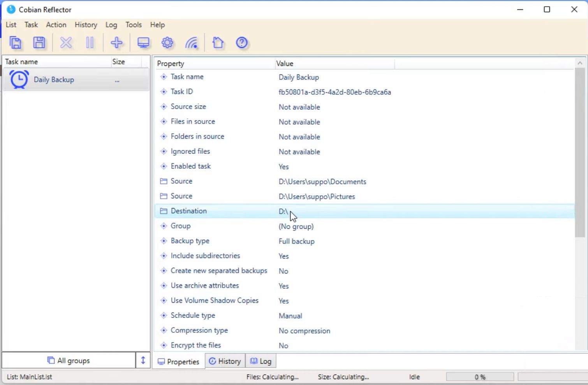Viewport: 588px width, 385px height.
Task: Open the Cobian Reflector options gear
Action: pos(167,42)
